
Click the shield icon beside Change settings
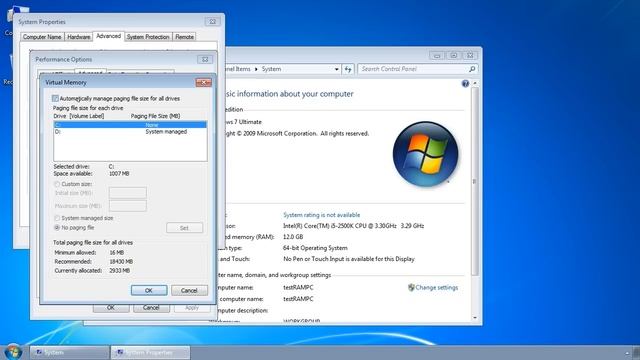pos(411,287)
